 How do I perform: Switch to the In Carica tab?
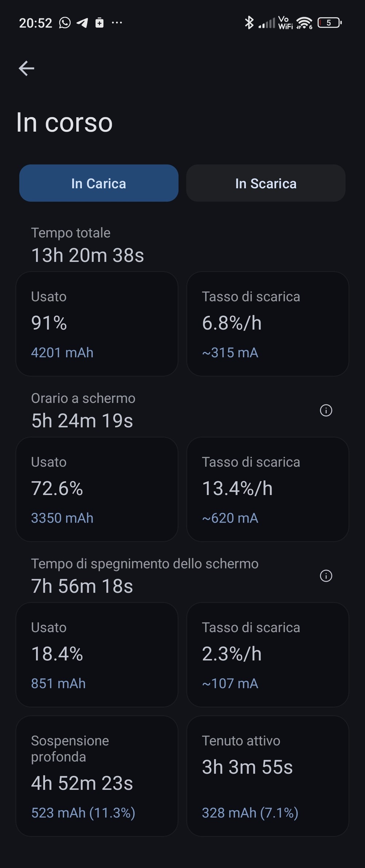coord(99,183)
